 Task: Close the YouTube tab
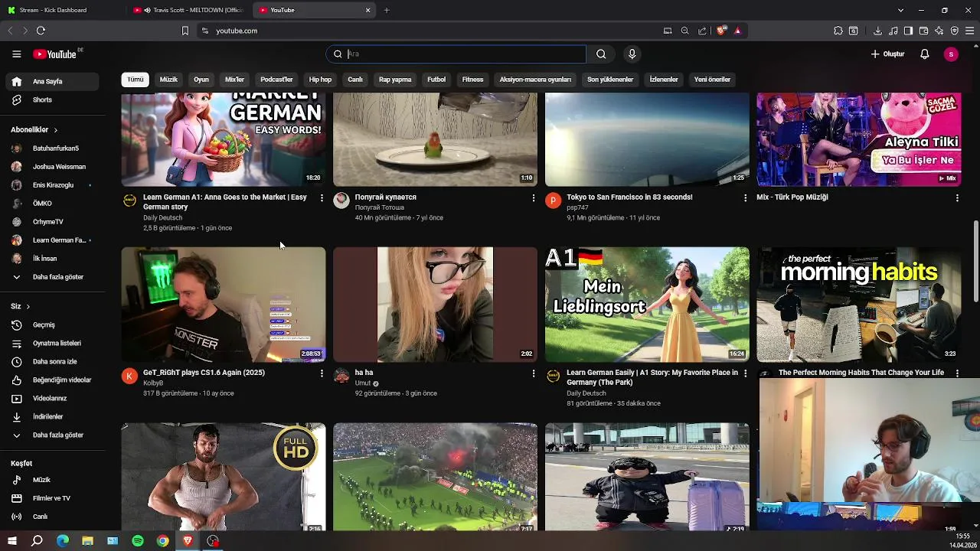(367, 10)
